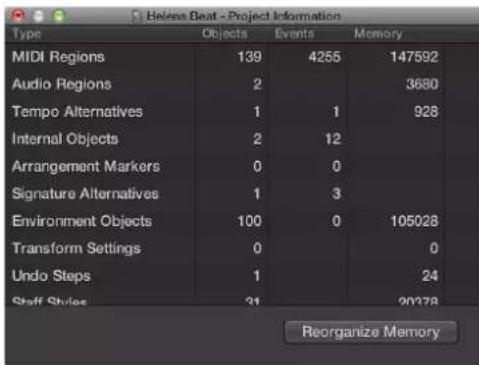The height and width of the screenshot is (365, 479).
Task: Click Undo Steps memory value 24
Action: 430,276
